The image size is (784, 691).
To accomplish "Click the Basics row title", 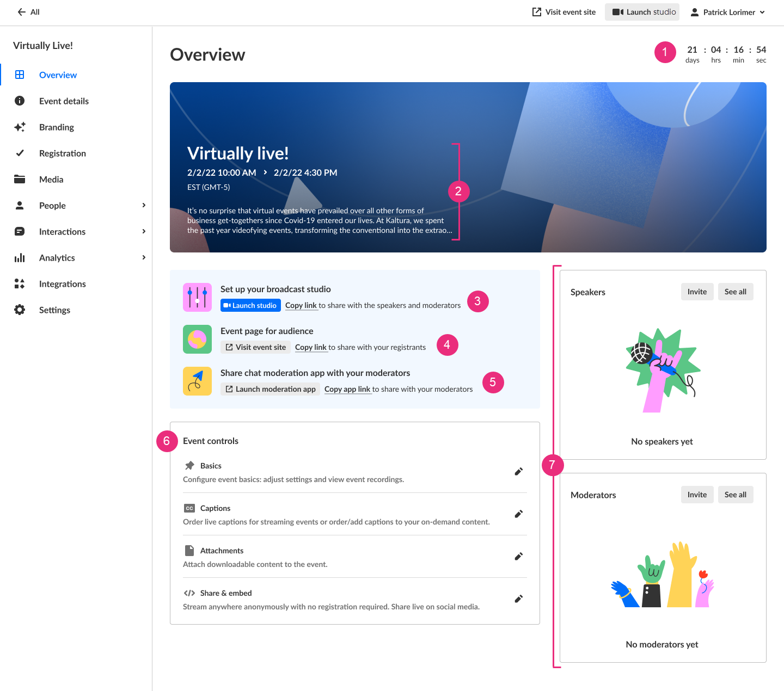I will pos(211,466).
